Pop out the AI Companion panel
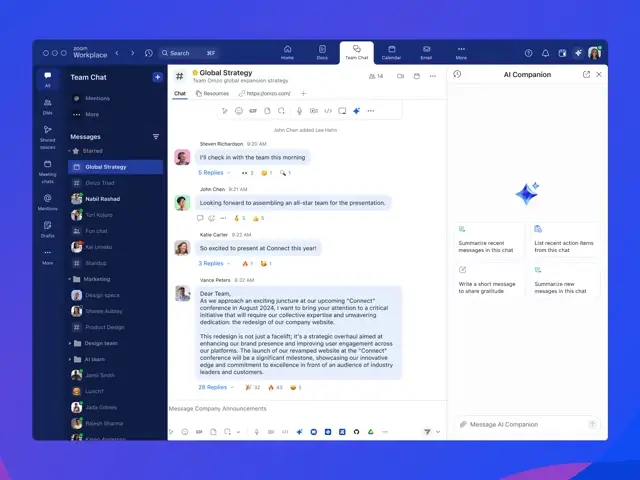 (586, 74)
